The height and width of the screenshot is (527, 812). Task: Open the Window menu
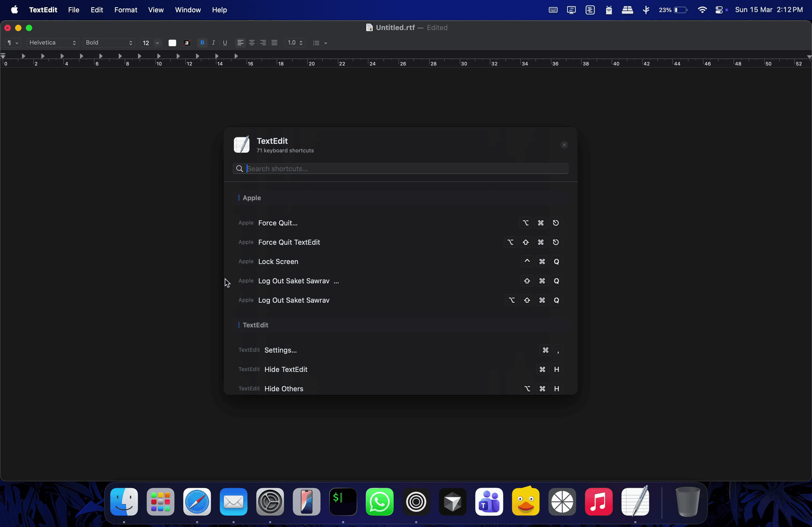click(188, 10)
